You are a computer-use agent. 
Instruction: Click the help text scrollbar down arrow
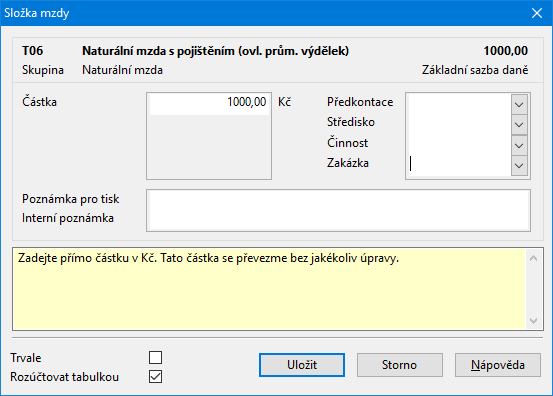[x=534, y=321]
